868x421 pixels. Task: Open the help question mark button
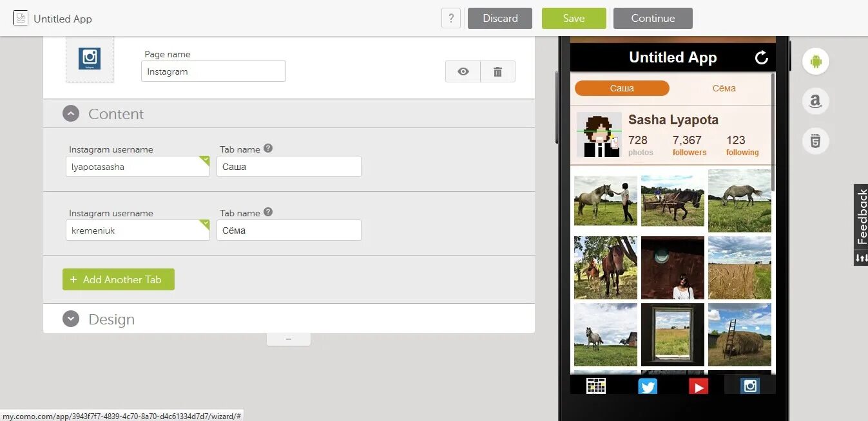451,18
